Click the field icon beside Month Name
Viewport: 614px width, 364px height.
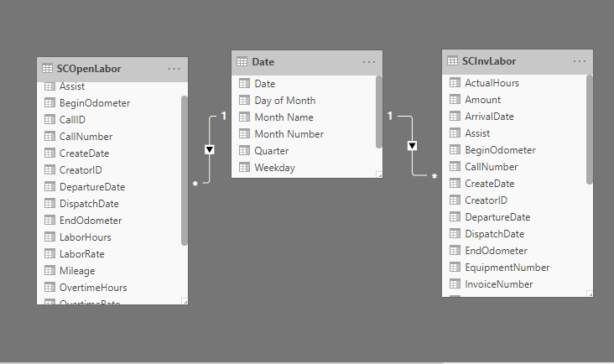(244, 117)
